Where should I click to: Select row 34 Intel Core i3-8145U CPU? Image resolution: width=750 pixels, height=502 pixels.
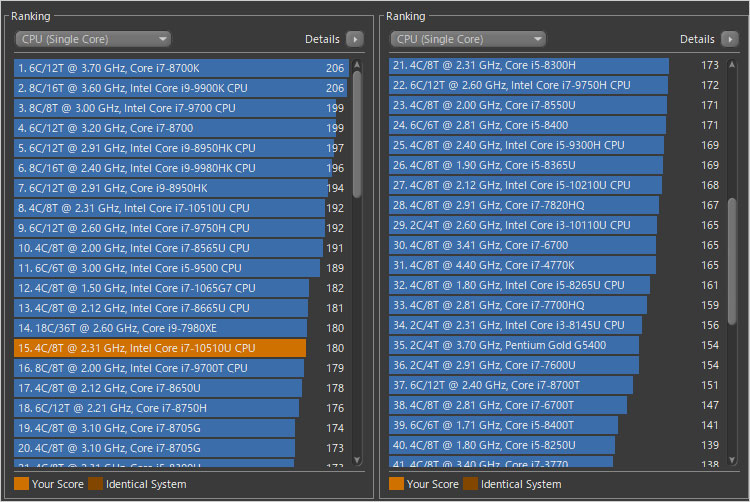pyautogui.click(x=556, y=326)
